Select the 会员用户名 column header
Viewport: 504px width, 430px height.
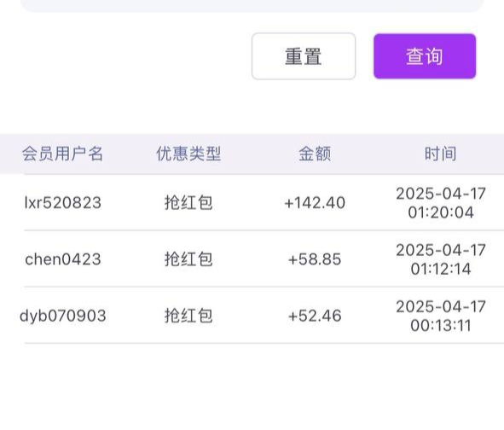[62, 154]
